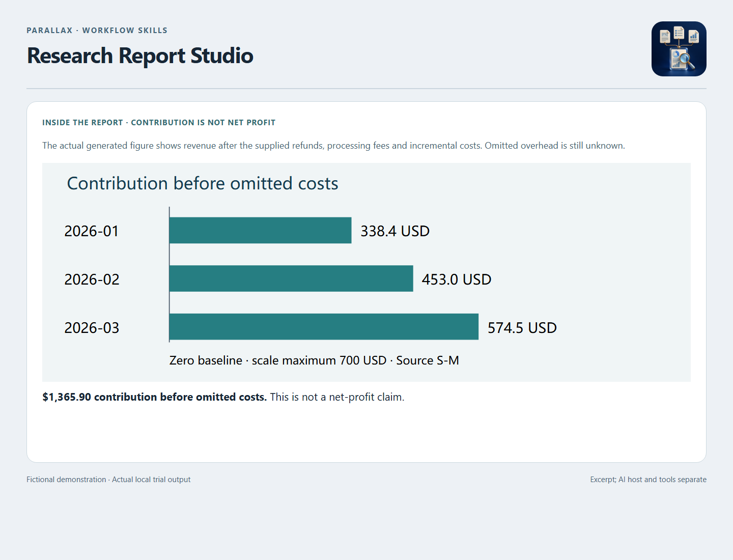The image size is (733, 560).
Task: Click the PARALLAX · WORKFLOW SKILLS label
Action: [x=97, y=31]
